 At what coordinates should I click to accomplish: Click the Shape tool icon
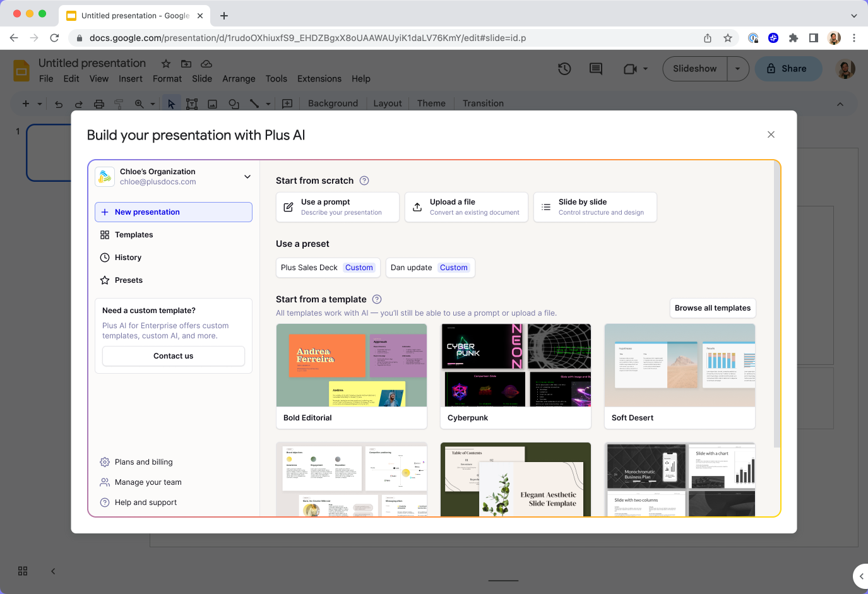[x=234, y=104]
